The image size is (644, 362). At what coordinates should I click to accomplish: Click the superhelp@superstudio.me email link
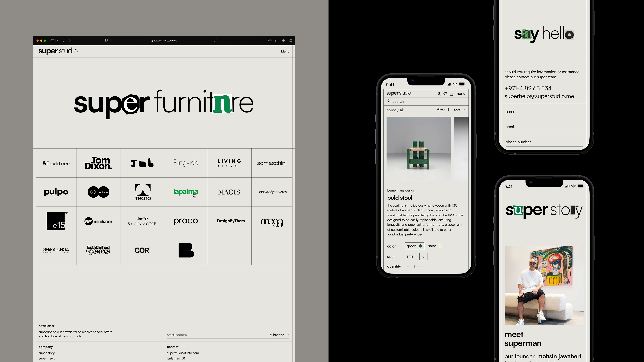pyautogui.click(x=539, y=96)
